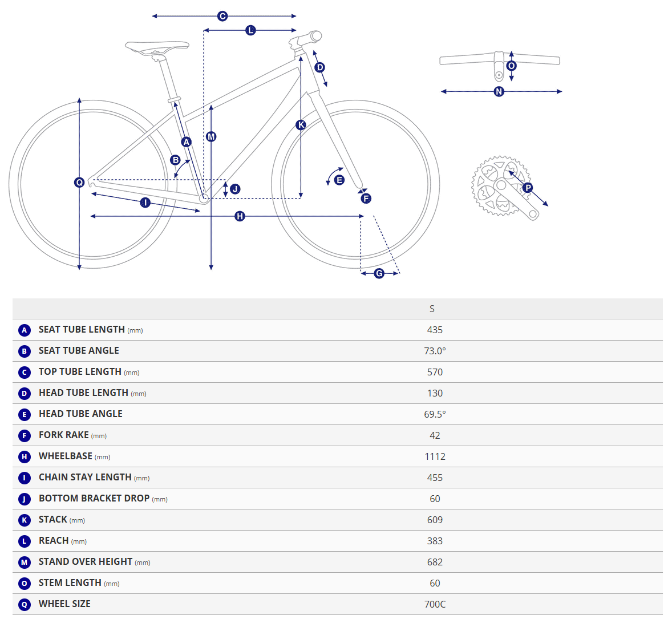Select the REACH row label
This screenshot has height=627, width=672.
tap(54, 541)
